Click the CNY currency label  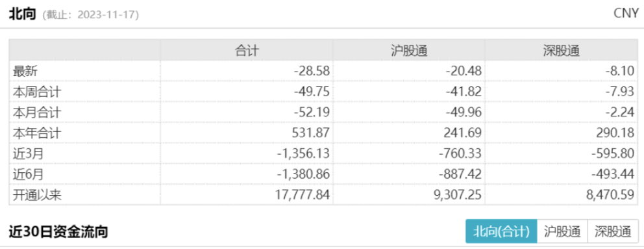pos(626,14)
